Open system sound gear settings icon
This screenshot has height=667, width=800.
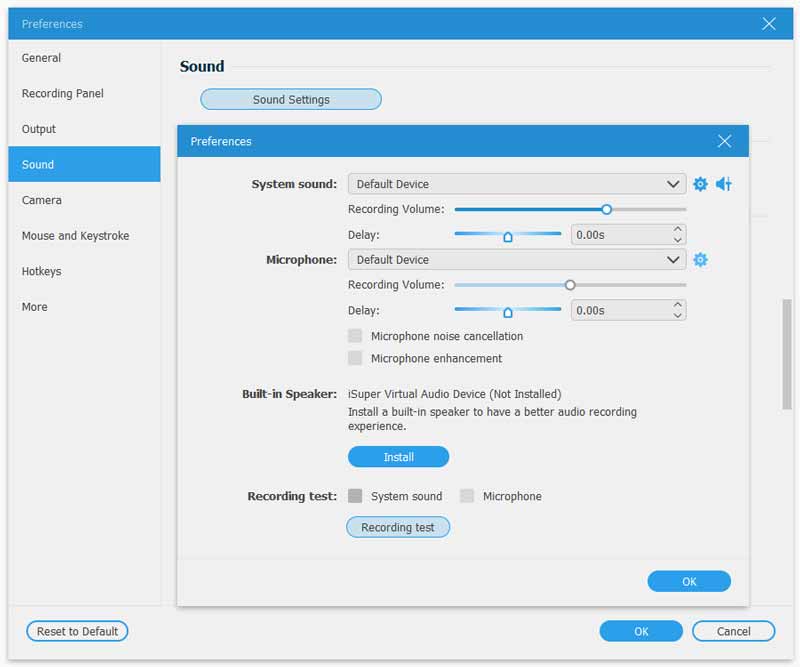pyautogui.click(x=700, y=184)
